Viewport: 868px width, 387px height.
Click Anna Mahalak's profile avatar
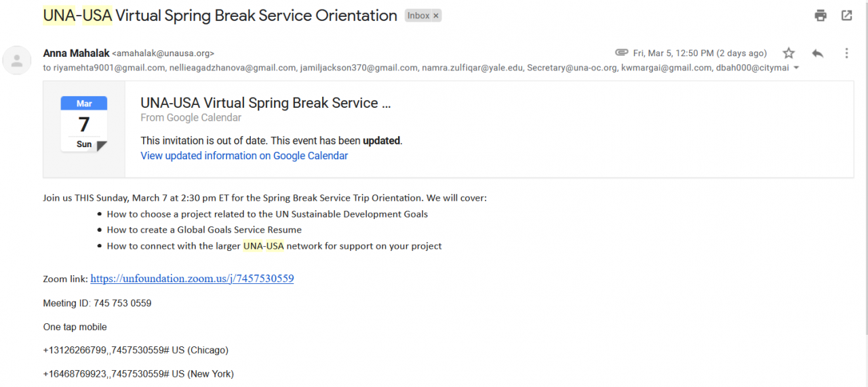(x=17, y=60)
